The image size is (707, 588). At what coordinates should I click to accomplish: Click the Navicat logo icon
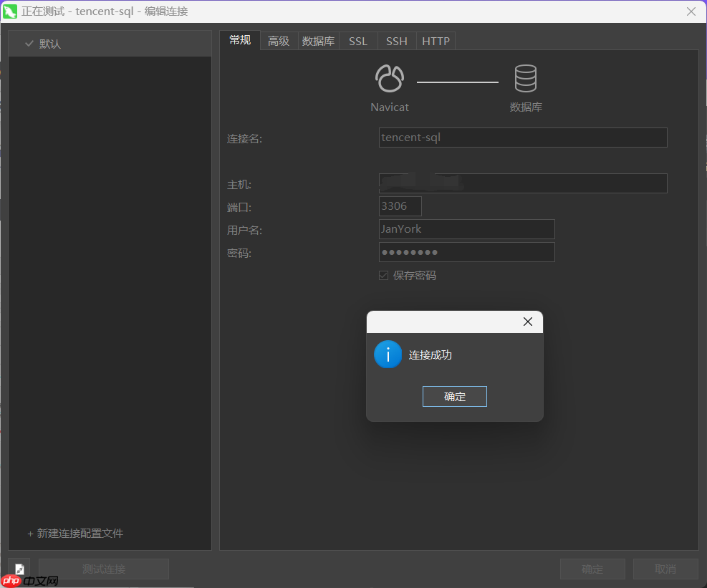click(389, 79)
